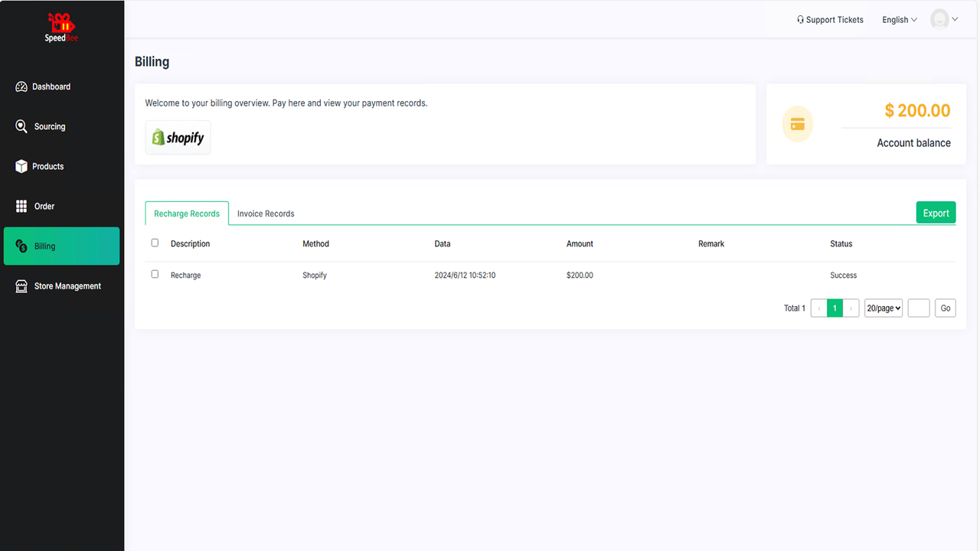Switch to the Invoice Records tab
Screen dimensions: 980x551
[x=266, y=214]
